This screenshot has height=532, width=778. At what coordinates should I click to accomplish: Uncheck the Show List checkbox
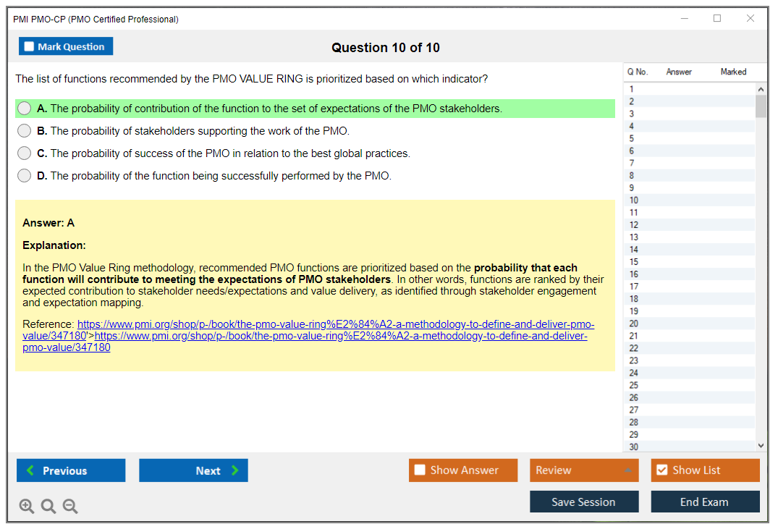(661, 470)
